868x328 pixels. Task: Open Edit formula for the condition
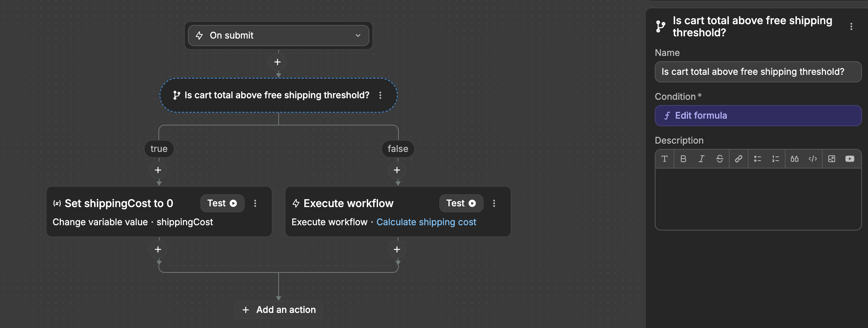tap(758, 115)
